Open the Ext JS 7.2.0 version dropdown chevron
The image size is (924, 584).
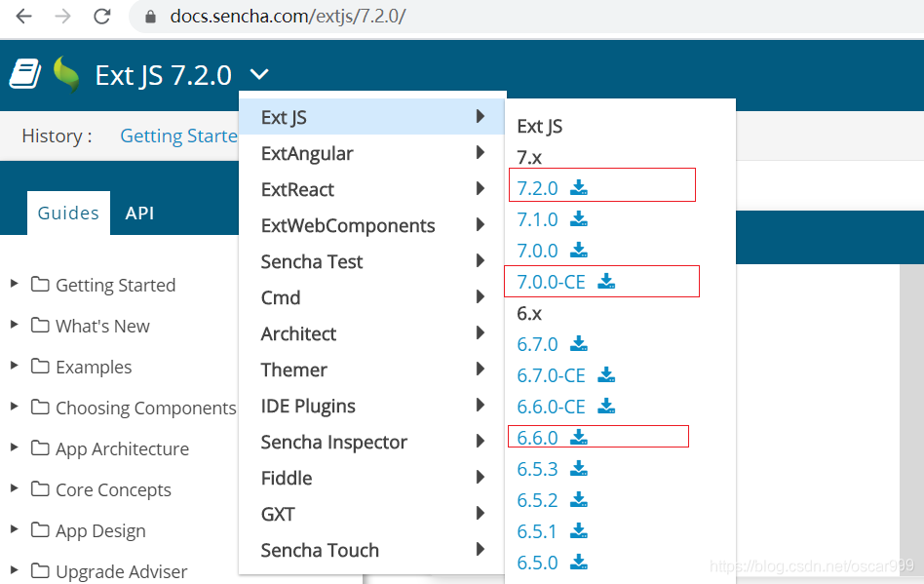point(259,75)
